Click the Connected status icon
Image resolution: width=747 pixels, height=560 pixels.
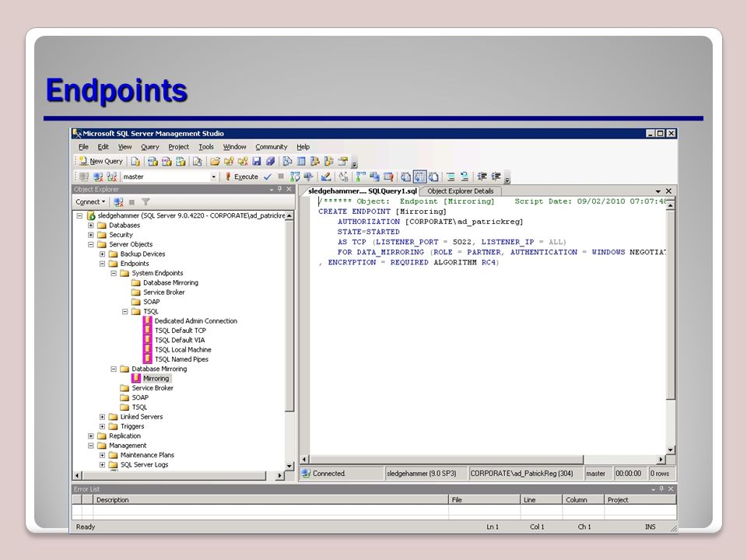coord(305,474)
